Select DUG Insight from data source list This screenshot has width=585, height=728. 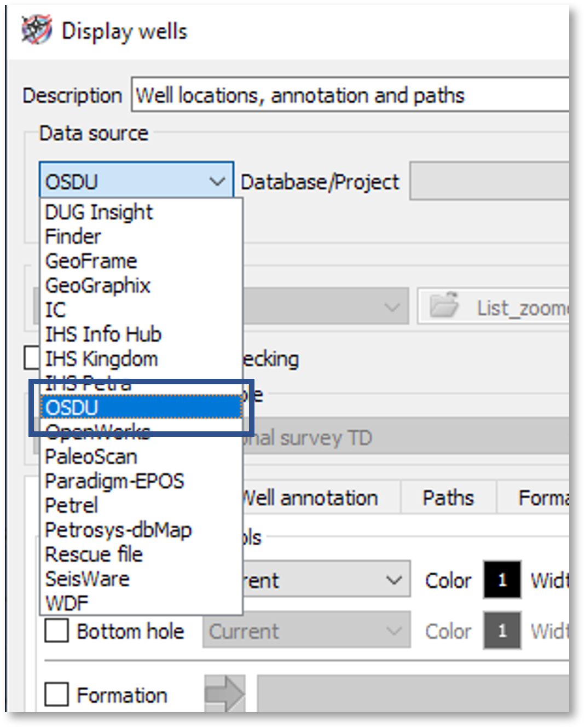pyautogui.click(x=99, y=212)
